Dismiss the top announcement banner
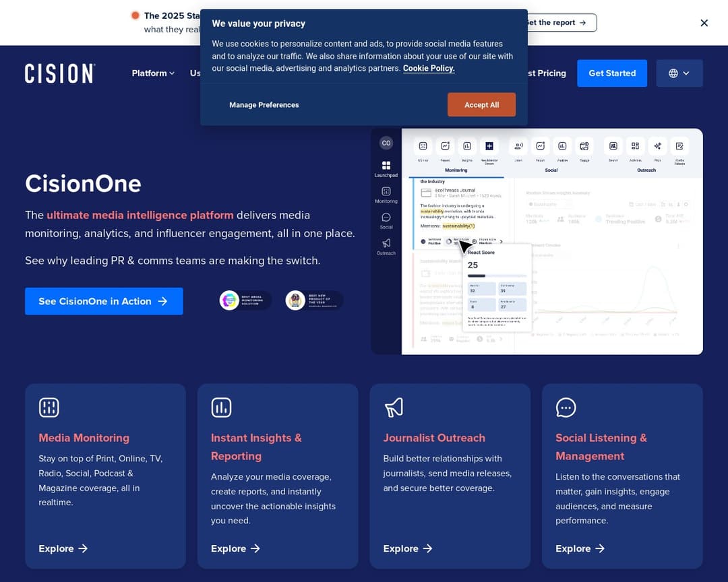Screen dimensions: 728x582 point(704,23)
